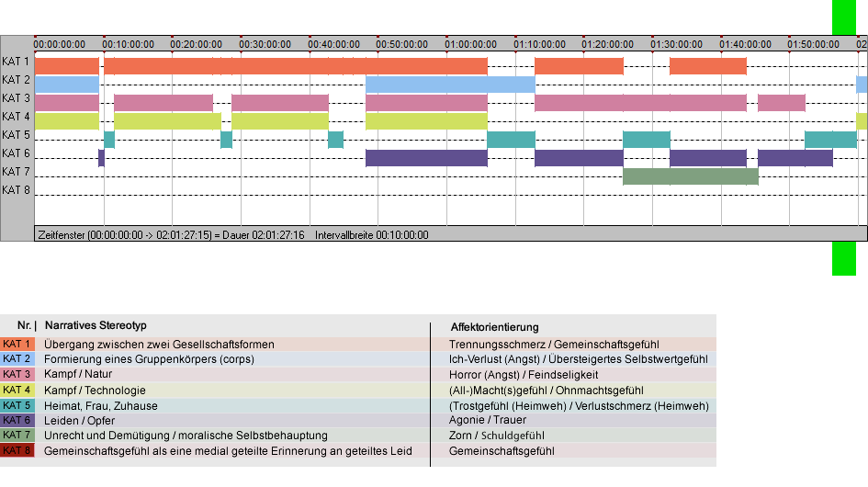Pick the KAT 7 timeline row label
Screen dimensions: 868x487
16,171
